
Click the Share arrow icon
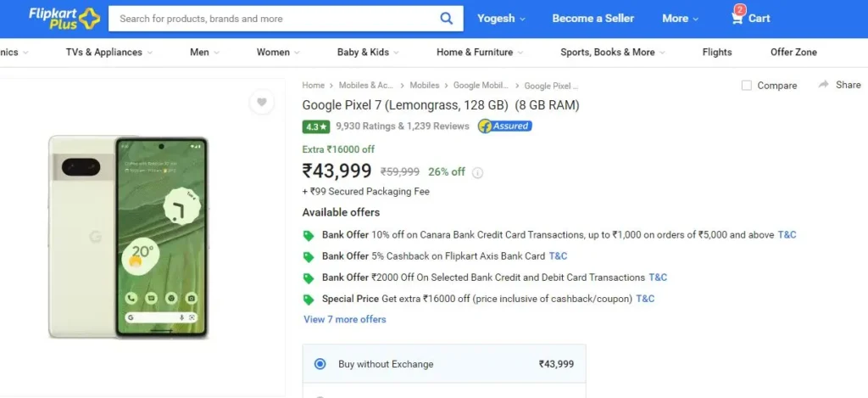point(824,85)
